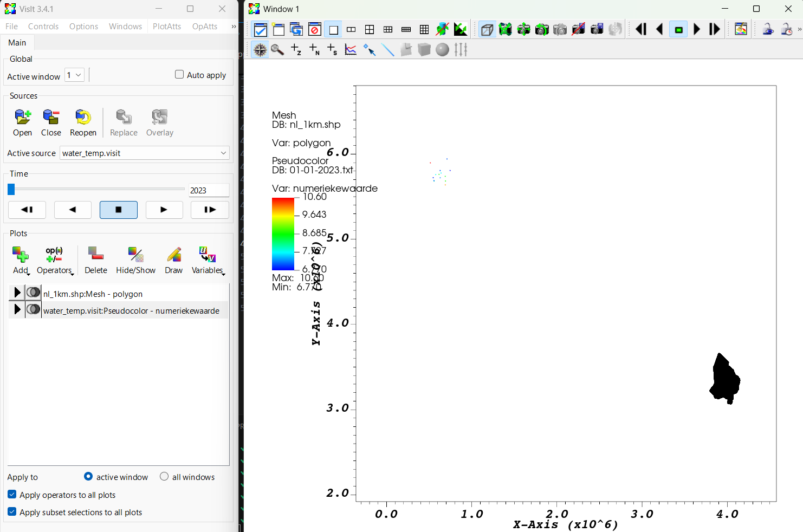Select the line tool
The width and height of the screenshot is (803, 532).
click(388, 50)
